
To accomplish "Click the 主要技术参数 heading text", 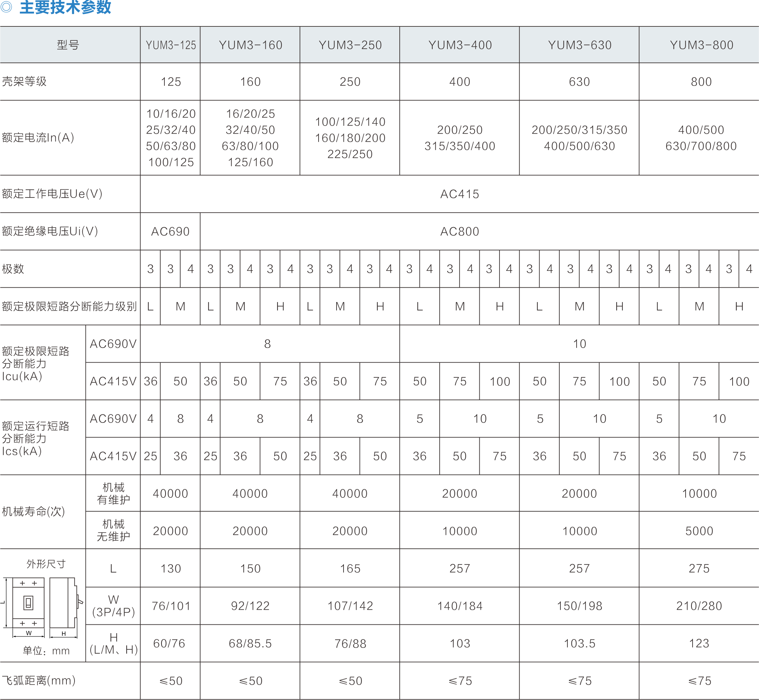I will 65,7.
